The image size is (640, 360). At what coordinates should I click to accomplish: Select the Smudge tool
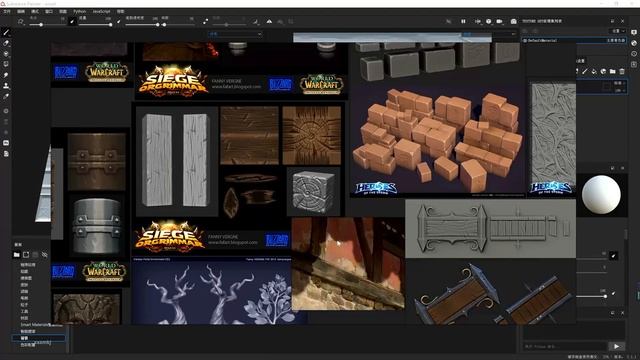click(x=6, y=75)
